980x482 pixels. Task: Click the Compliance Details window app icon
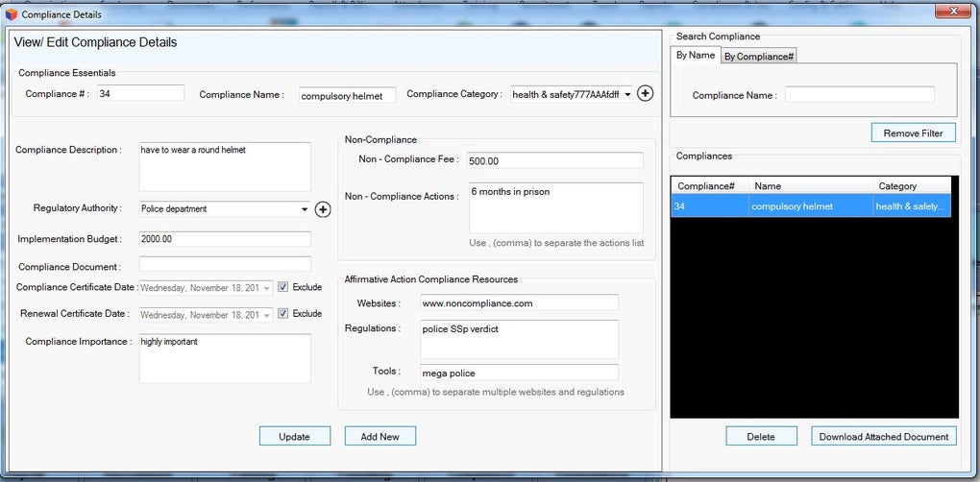[x=12, y=13]
